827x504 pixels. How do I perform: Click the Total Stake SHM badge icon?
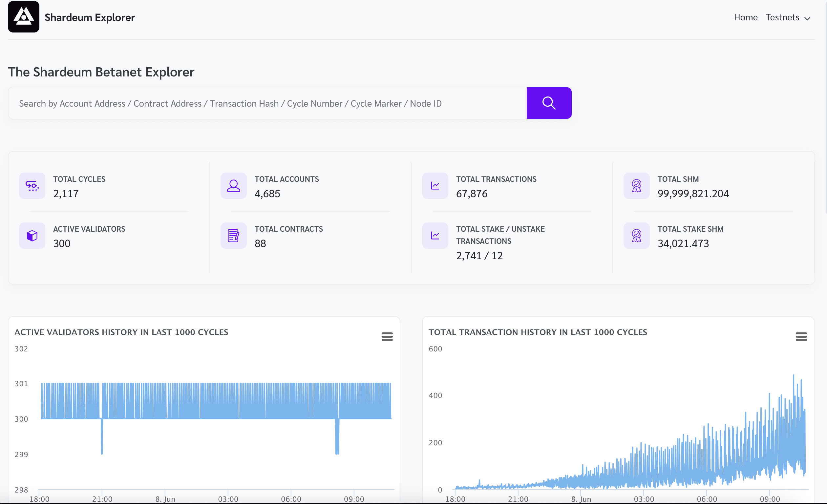pos(636,236)
